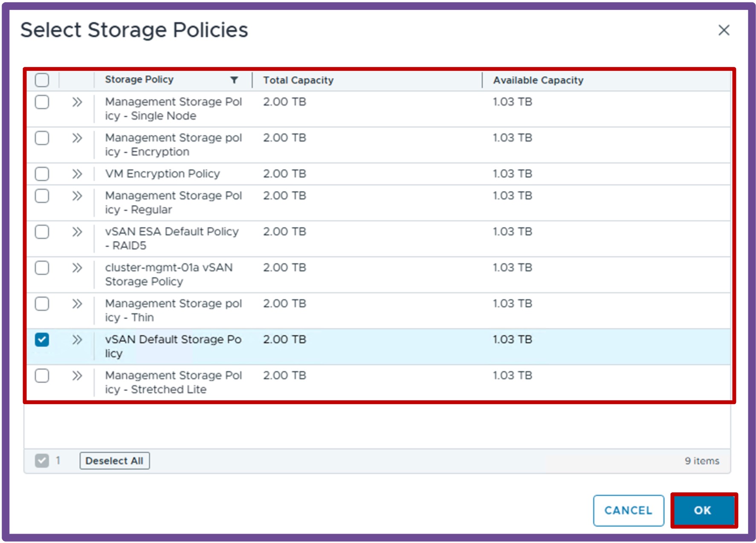This screenshot has width=756, height=543.
Task: Uncheck vSAN Default Storage Policy
Action: tap(42, 340)
